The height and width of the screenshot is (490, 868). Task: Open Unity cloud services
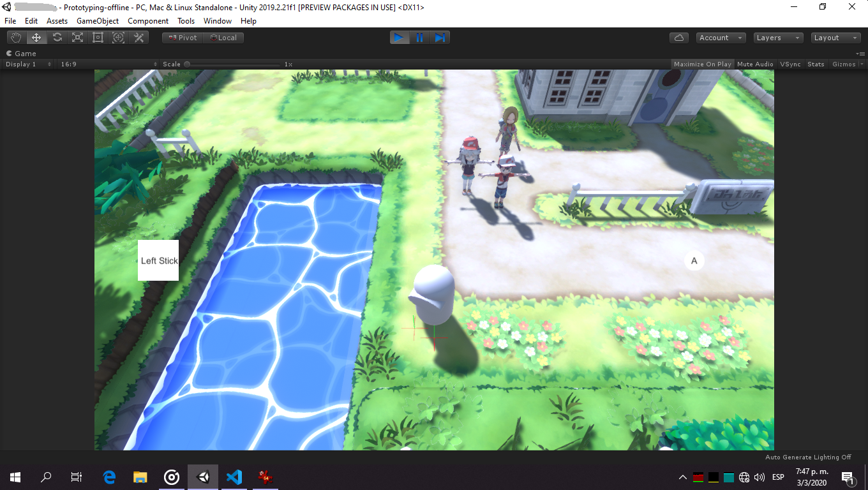(x=679, y=38)
